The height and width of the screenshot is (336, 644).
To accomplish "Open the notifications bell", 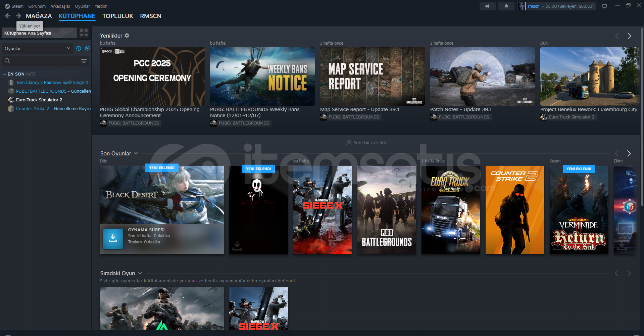I will [506, 6].
